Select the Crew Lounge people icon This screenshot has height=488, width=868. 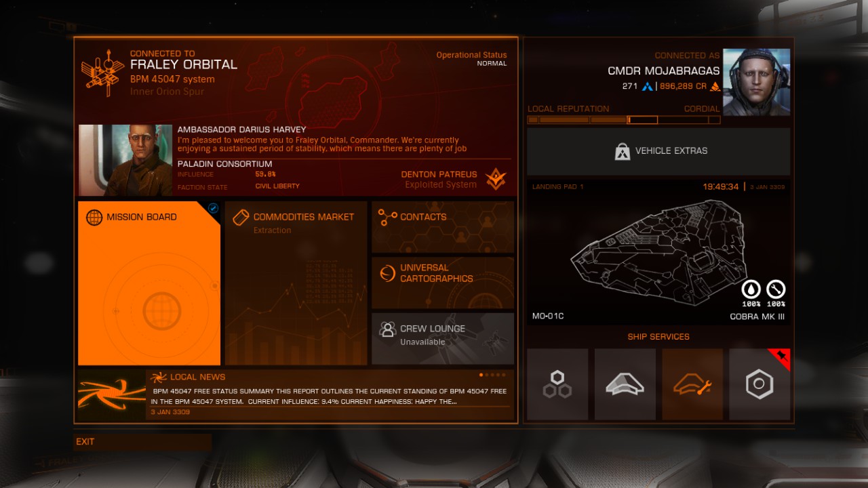[x=388, y=330]
